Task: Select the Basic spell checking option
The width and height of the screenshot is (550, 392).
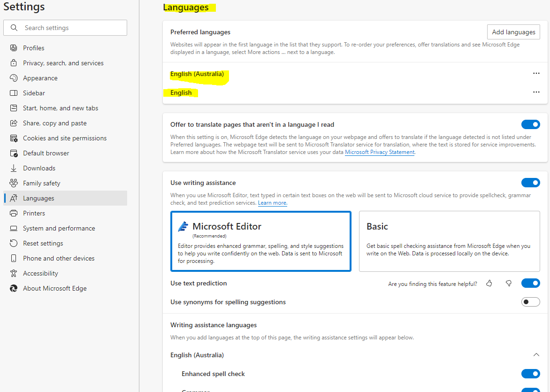Action: (449, 241)
